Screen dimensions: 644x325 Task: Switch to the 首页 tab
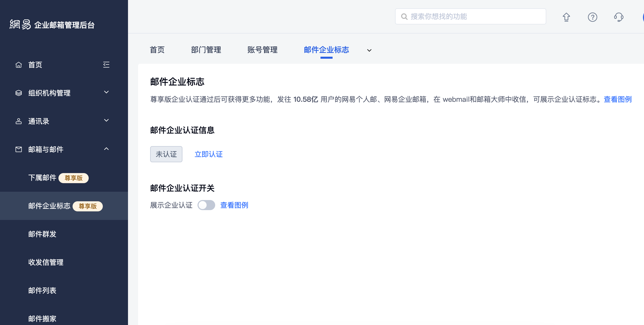coord(157,50)
